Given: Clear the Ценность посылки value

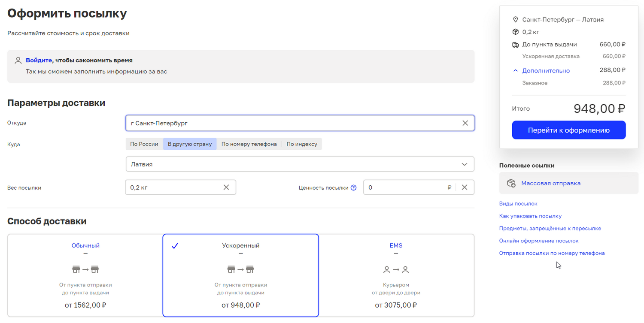Looking at the screenshot, I should coord(464,187).
